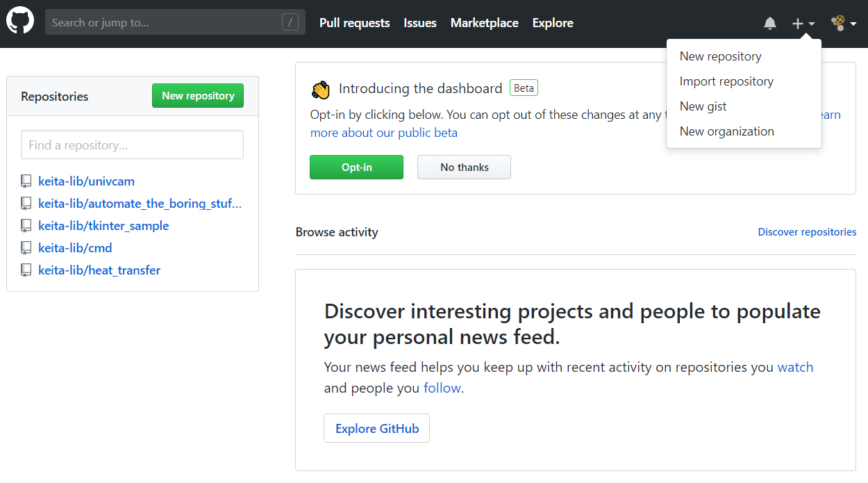Screen dimensions: 868x483
Task: Dismiss the dashboard beta with No thanks
Action: 464,167
